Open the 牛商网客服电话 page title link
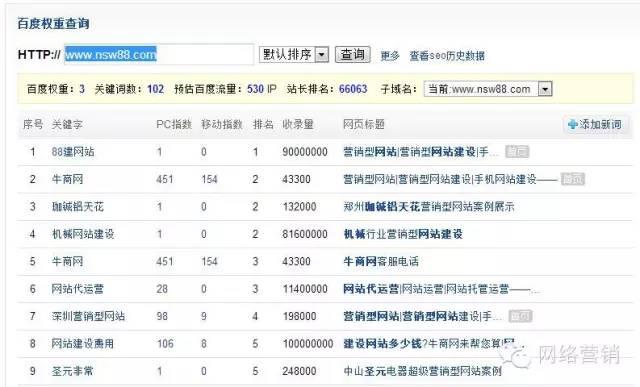 pos(381,261)
